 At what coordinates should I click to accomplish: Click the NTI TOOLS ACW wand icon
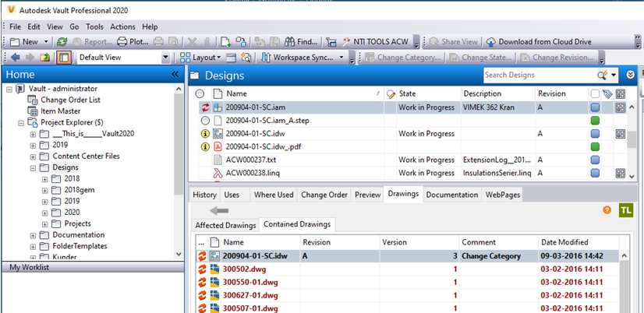(348, 41)
